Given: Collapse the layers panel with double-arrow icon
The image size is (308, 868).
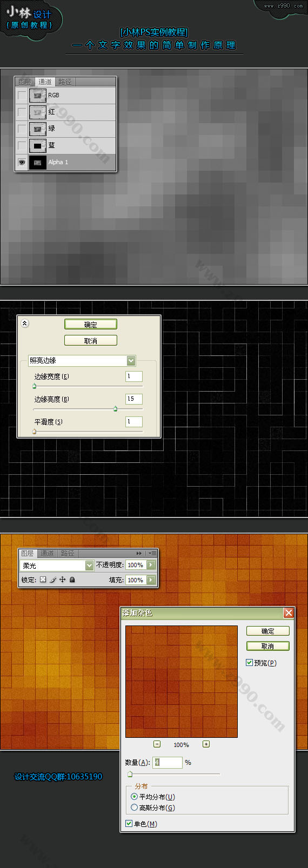Looking at the screenshot, I should click(x=139, y=553).
